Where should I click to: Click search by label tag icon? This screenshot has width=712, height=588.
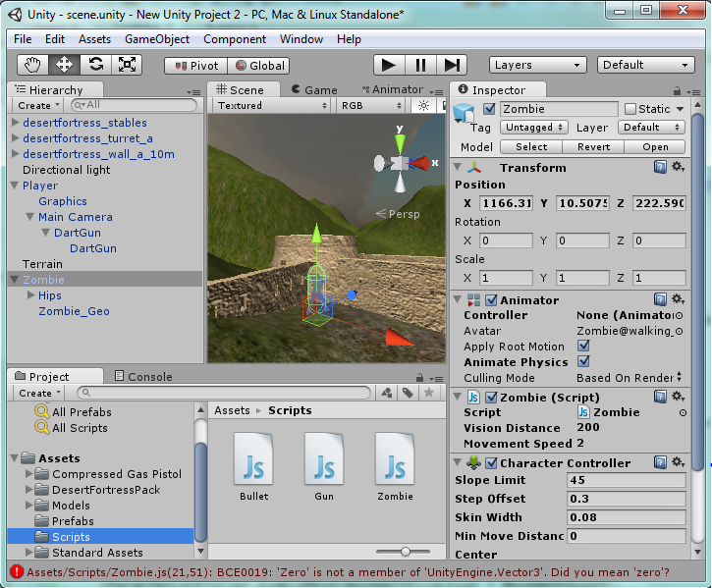(x=408, y=393)
